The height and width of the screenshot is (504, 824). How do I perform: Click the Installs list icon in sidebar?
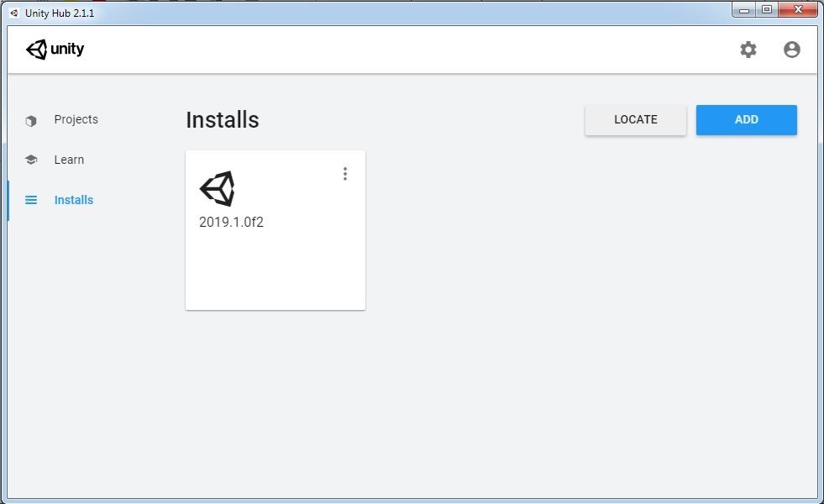[31, 200]
